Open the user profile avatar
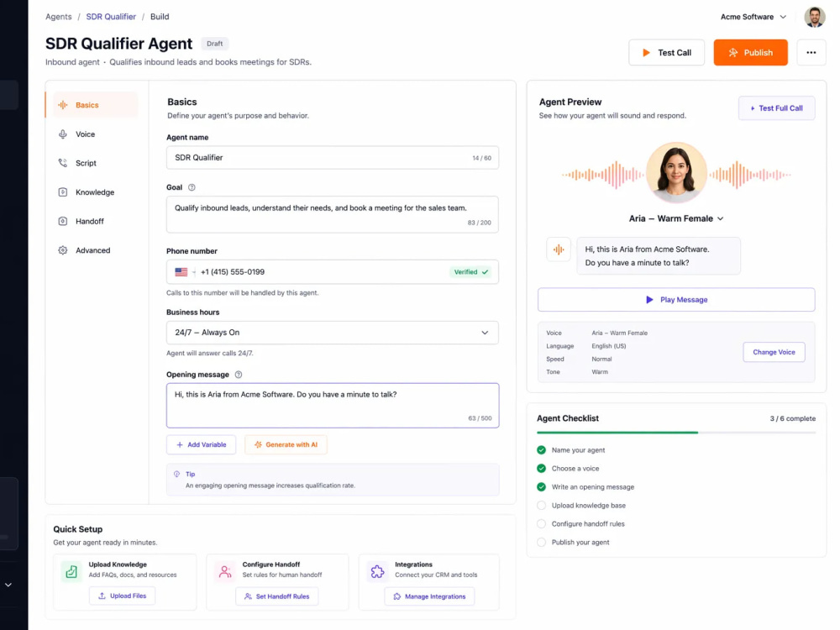Screen dimensions: 840x630 [814, 17]
